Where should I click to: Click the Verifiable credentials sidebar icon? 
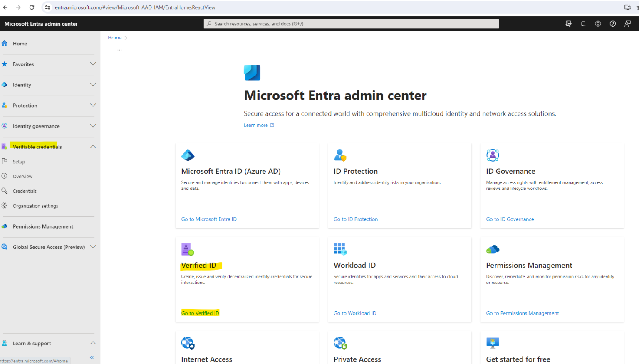point(5,147)
